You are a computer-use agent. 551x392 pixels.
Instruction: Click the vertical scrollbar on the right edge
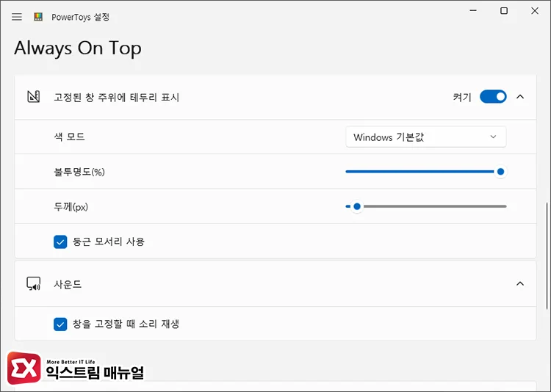[547, 257]
